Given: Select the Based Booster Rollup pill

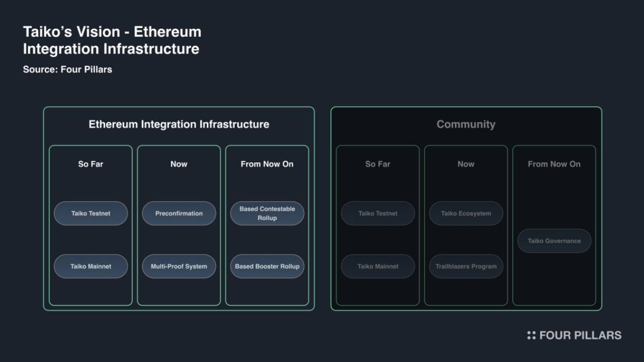Looking at the screenshot, I should coord(267,266).
